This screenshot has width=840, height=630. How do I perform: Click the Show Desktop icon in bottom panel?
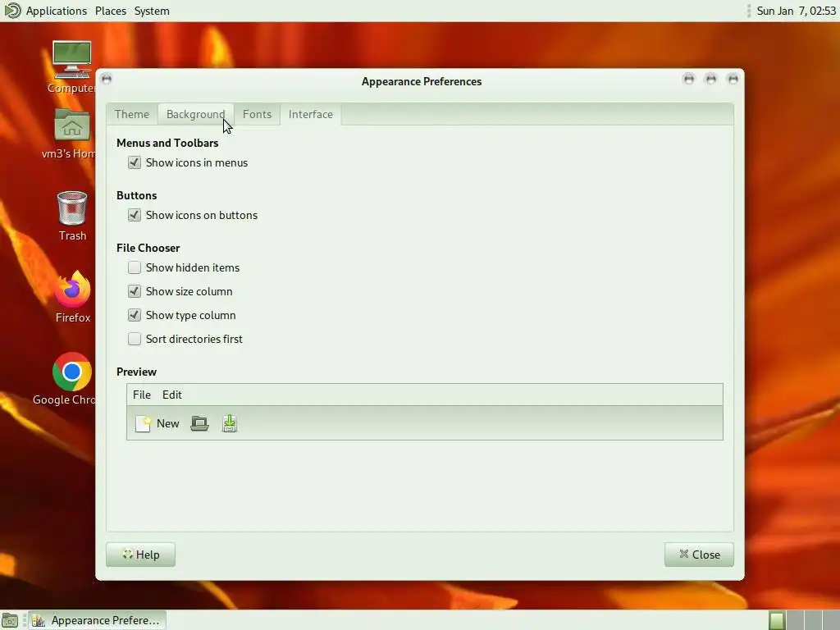10,620
